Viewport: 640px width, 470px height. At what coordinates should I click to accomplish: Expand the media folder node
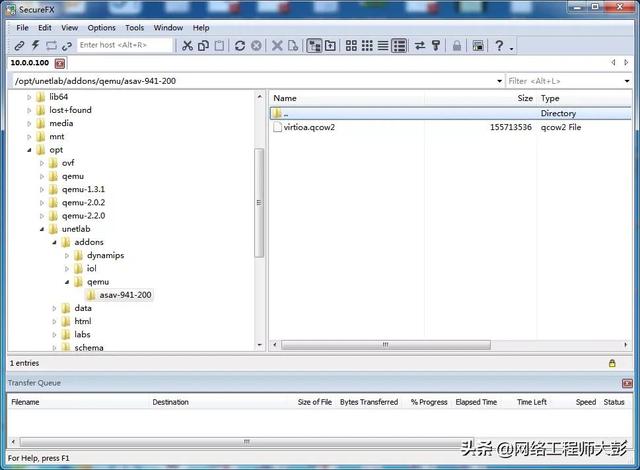(29, 123)
